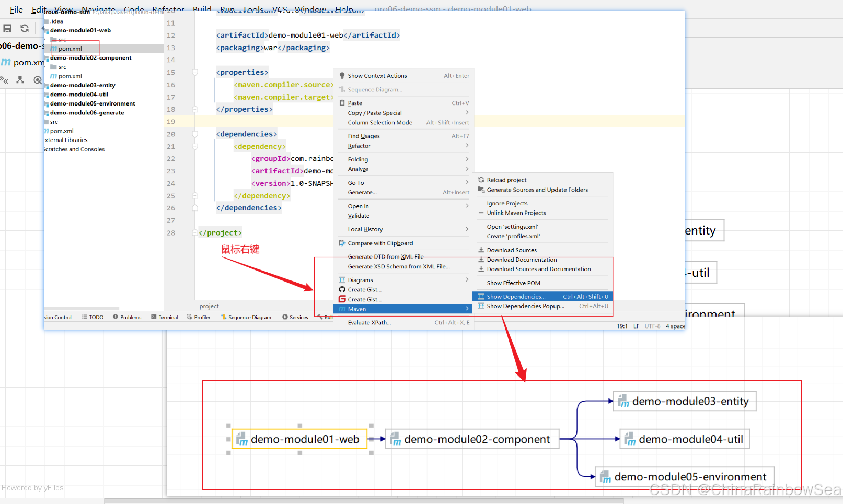
Task: Expand the Go To submenu arrow
Action: click(x=467, y=183)
